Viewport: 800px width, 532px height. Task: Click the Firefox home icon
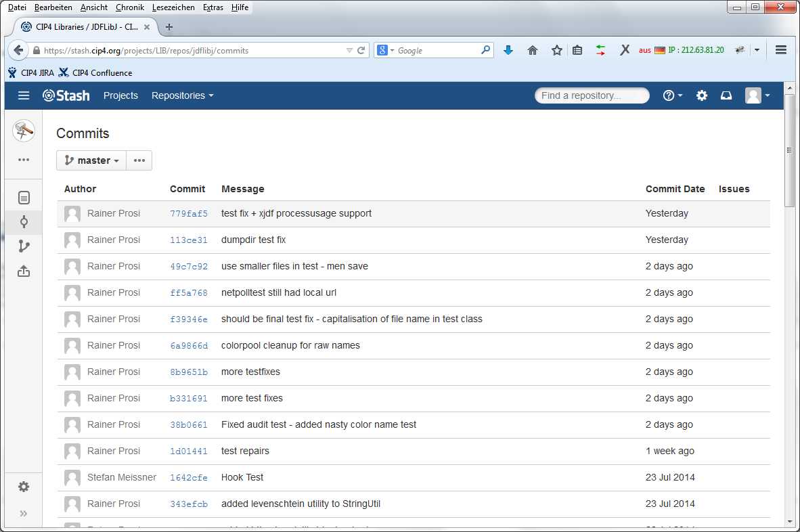(532, 49)
